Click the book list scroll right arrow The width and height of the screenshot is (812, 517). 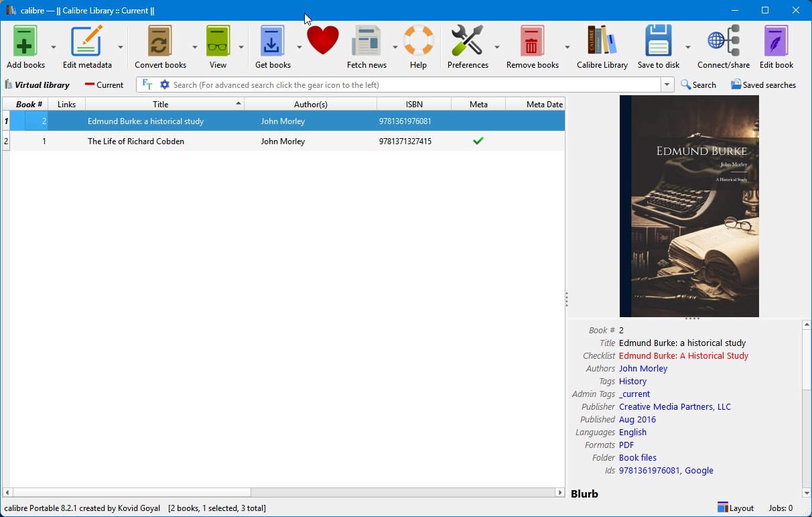point(560,492)
